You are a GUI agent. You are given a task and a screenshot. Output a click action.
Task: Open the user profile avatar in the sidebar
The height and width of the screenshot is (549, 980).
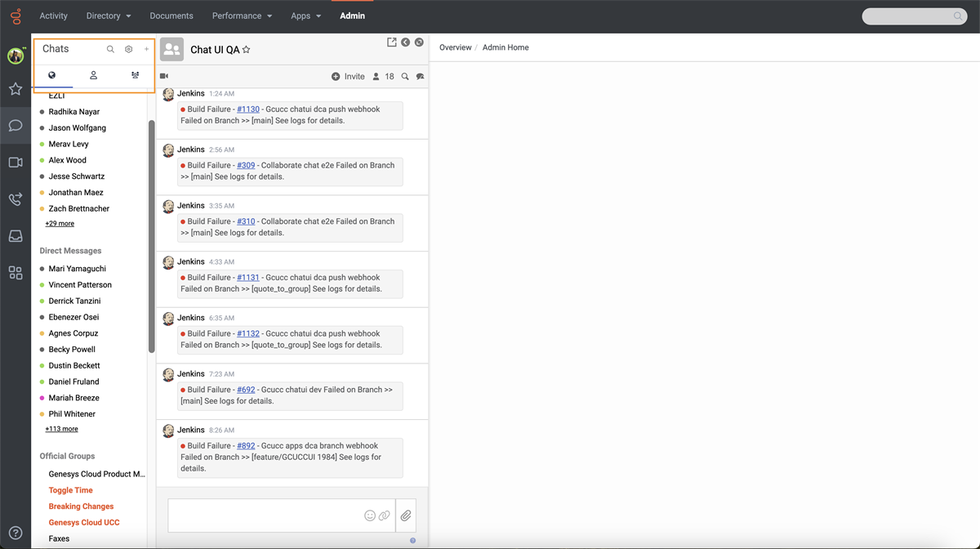(x=16, y=56)
